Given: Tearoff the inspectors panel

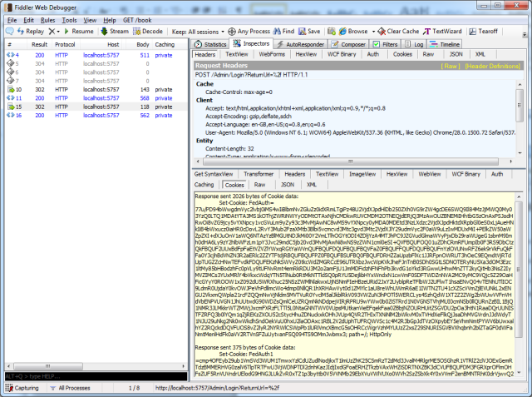Looking at the screenshot, I should 484,32.
